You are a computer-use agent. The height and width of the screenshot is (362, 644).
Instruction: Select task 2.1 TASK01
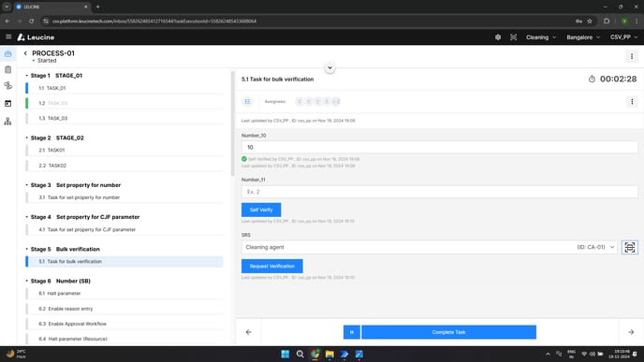124,151
